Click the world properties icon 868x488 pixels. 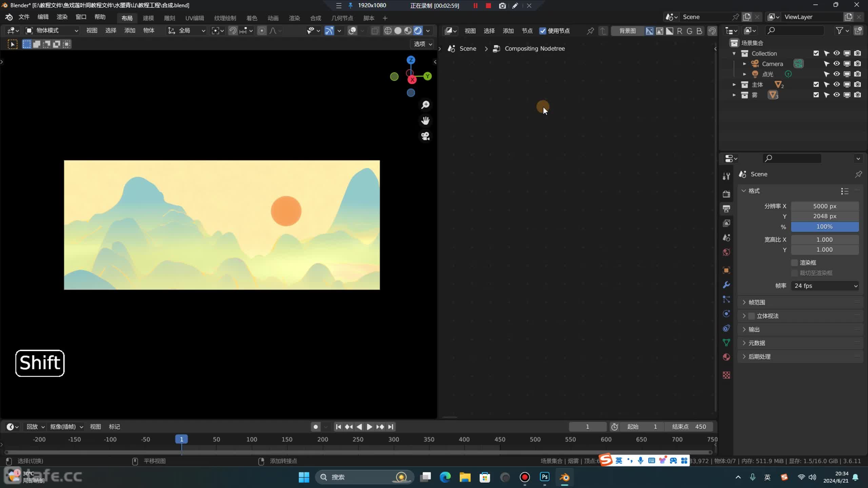pyautogui.click(x=727, y=252)
